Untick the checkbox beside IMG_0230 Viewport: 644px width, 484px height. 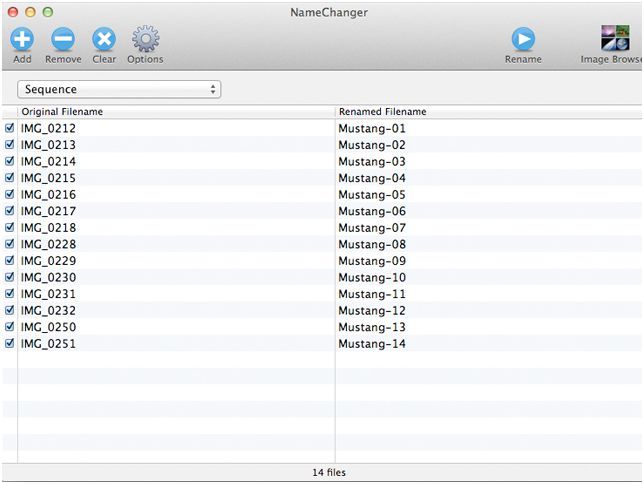pos(10,277)
